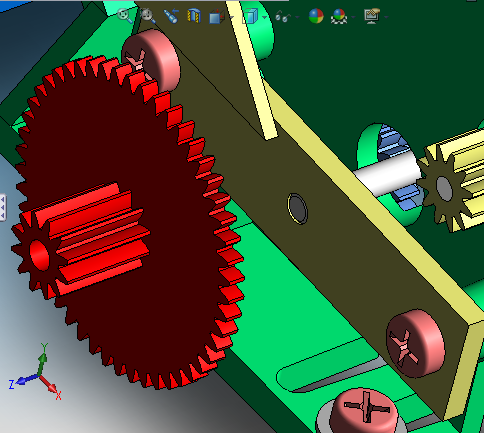484x433 pixels.
Task: Expand the Display Style dropdown arrow
Action: tap(264, 17)
